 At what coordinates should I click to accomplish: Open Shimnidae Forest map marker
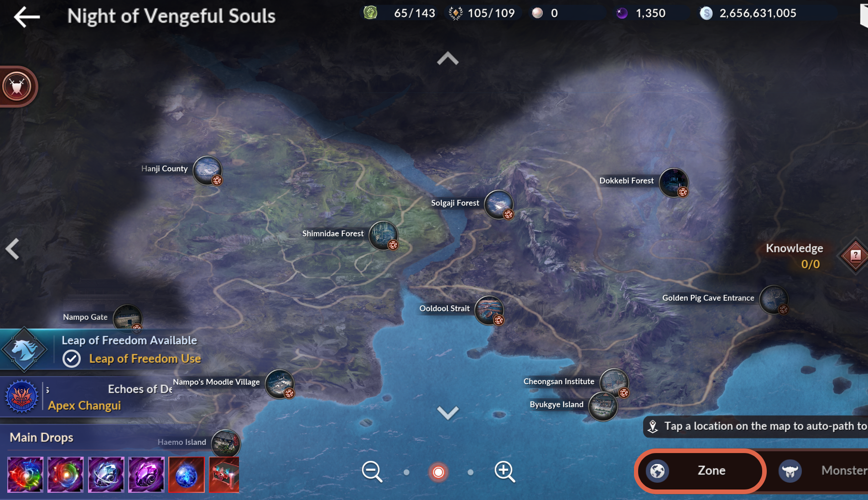(384, 235)
